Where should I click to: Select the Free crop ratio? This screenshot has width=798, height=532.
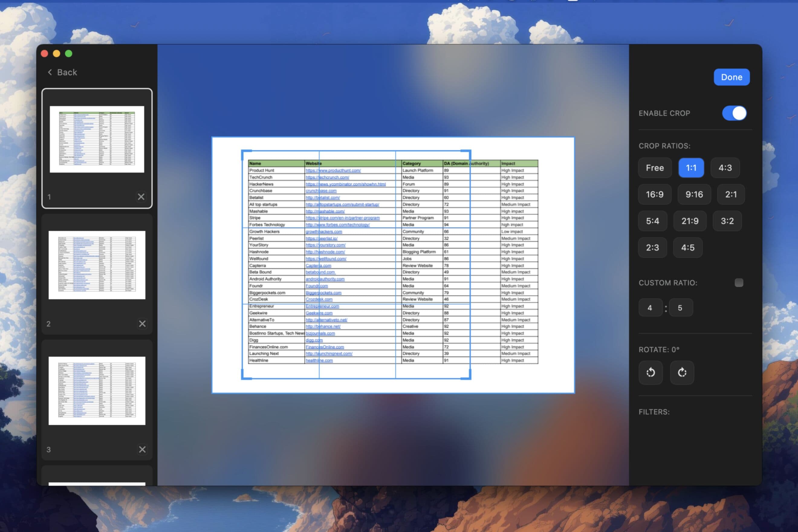pyautogui.click(x=654, y=168)
